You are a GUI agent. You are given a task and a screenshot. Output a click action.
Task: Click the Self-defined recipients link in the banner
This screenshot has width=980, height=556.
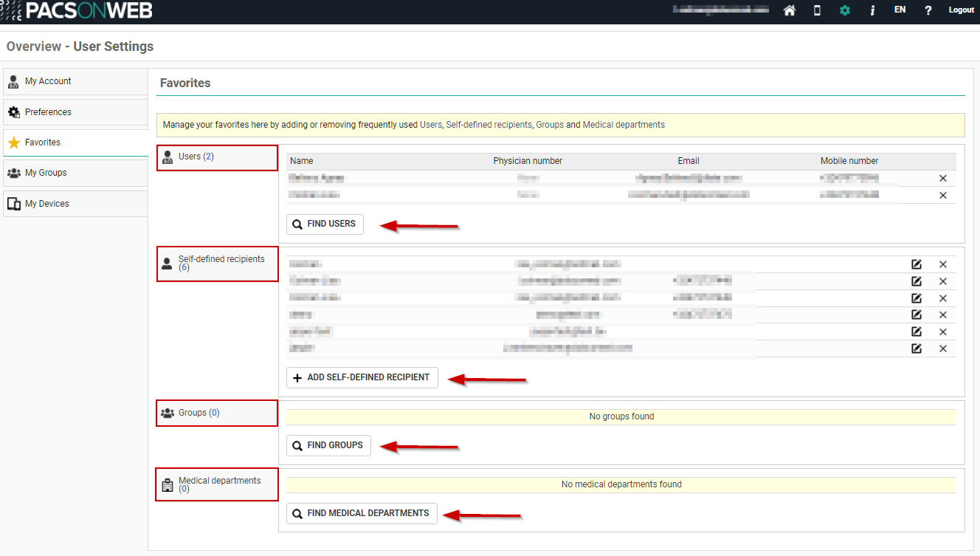click(x=489, y=125)
